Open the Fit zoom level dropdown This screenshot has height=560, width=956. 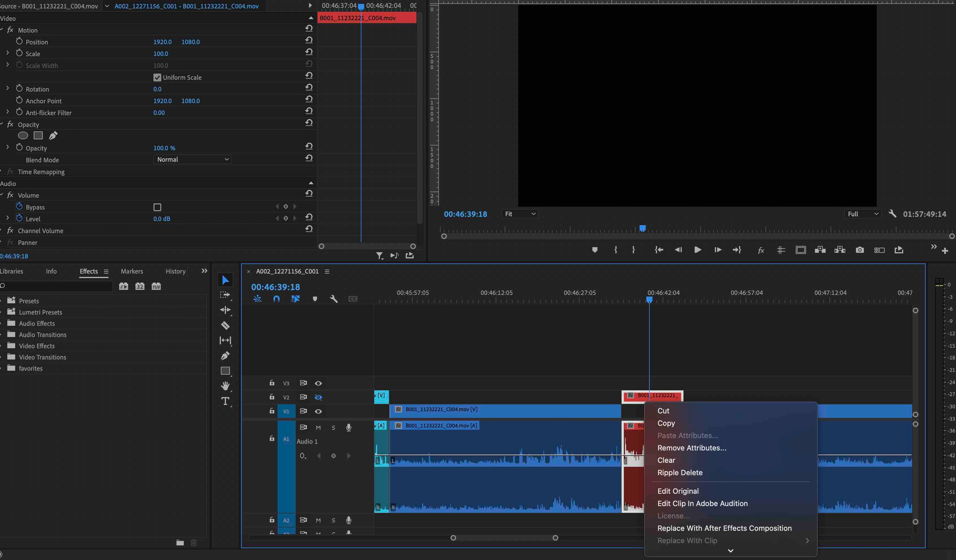[520, 214]
